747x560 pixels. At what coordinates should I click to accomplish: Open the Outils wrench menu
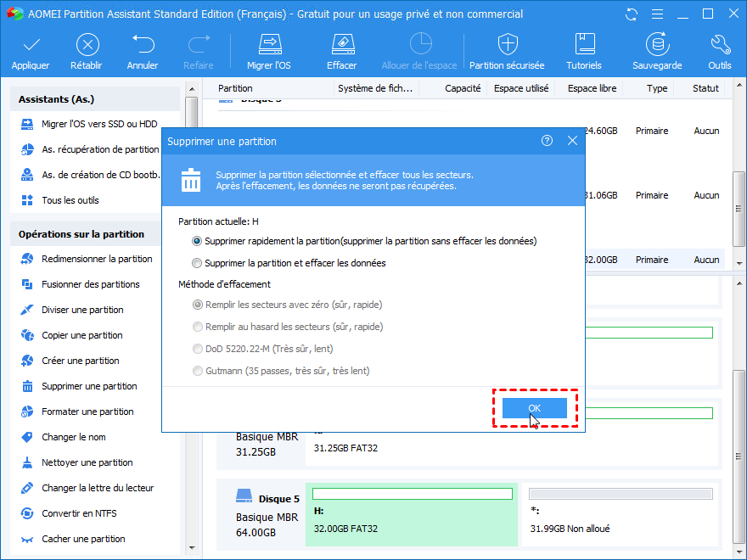pos(720,52)
